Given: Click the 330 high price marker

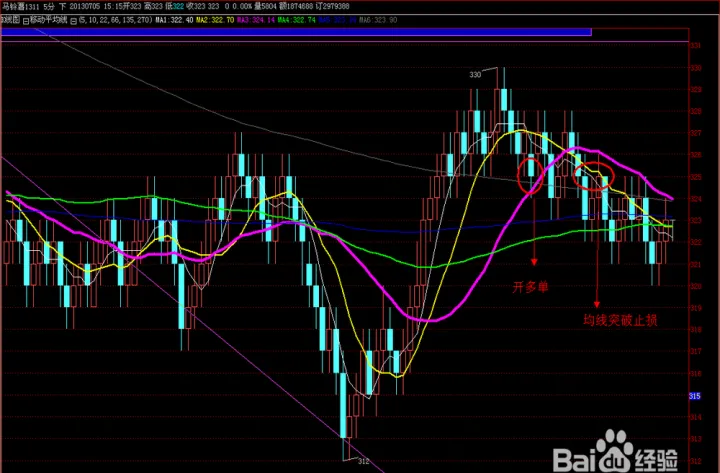Looking at the screenshot, I should [476, 74].
